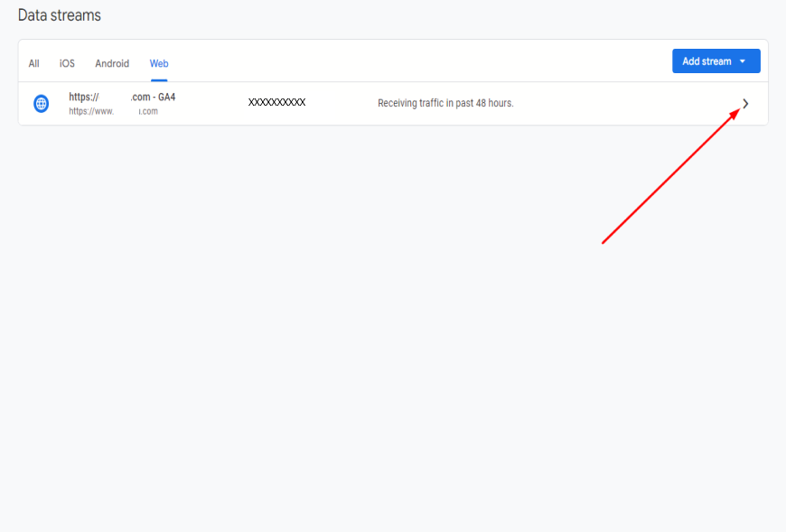Screen dimensions: 786x532
Task: Expand the Add stream dropdown arrow
Action: click(x=743, y=61)
